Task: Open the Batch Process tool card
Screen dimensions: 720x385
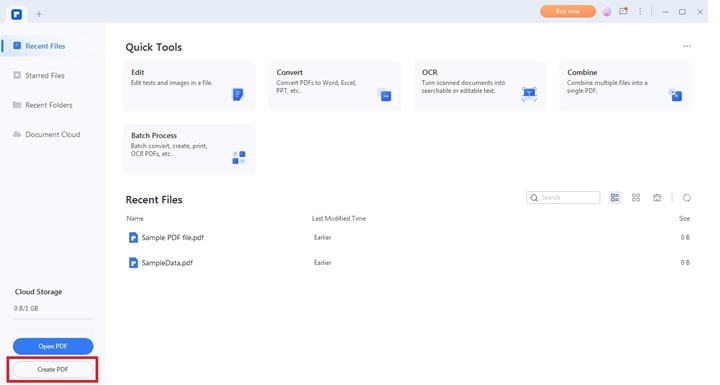Action: (190, 149)
